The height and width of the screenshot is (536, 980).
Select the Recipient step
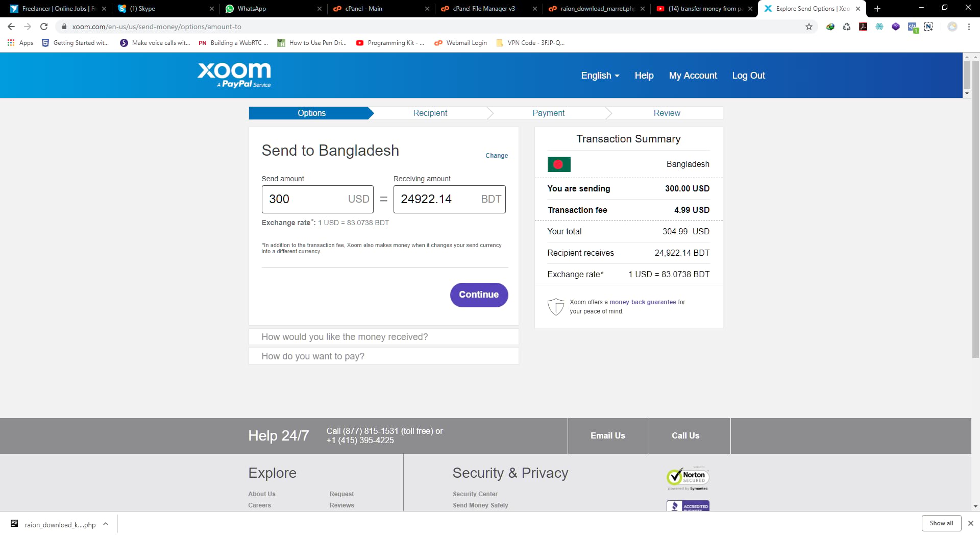[430, 113]
